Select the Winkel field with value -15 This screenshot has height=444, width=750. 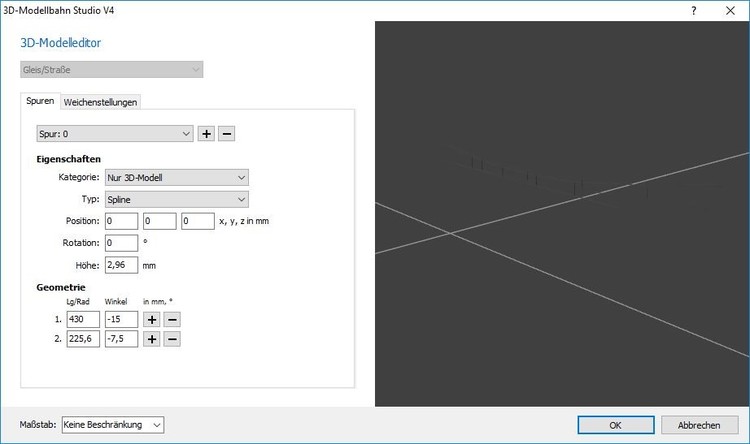point(121,320)
